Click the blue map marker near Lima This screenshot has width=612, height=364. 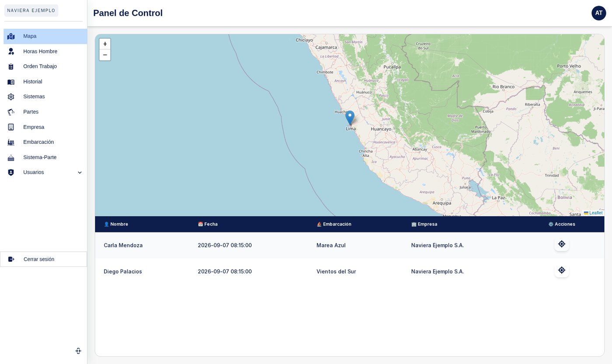point(350,118)
